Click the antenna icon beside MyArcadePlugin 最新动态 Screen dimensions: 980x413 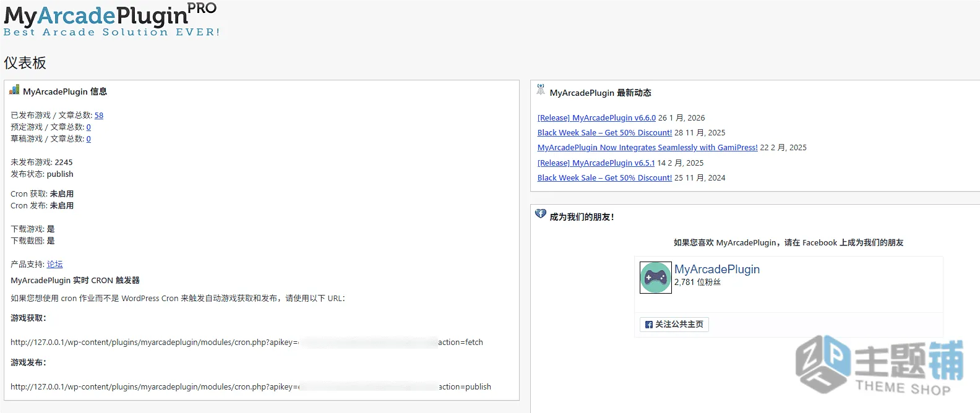click(x=541, y=90)
